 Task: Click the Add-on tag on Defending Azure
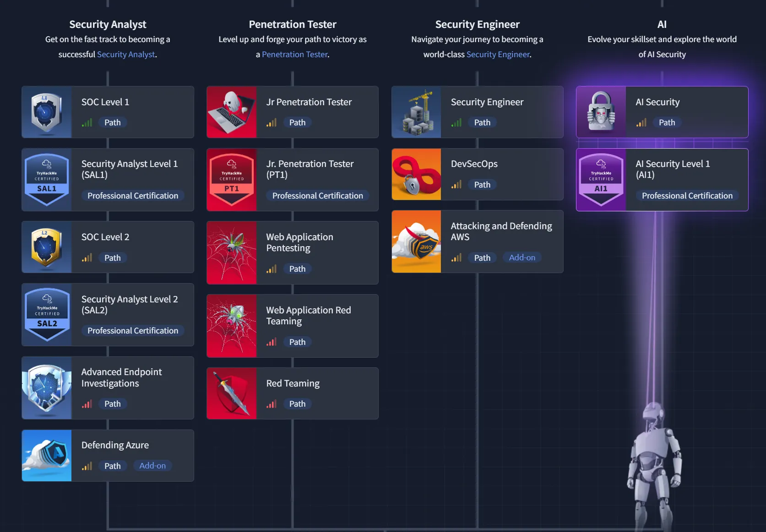[152, 466]
